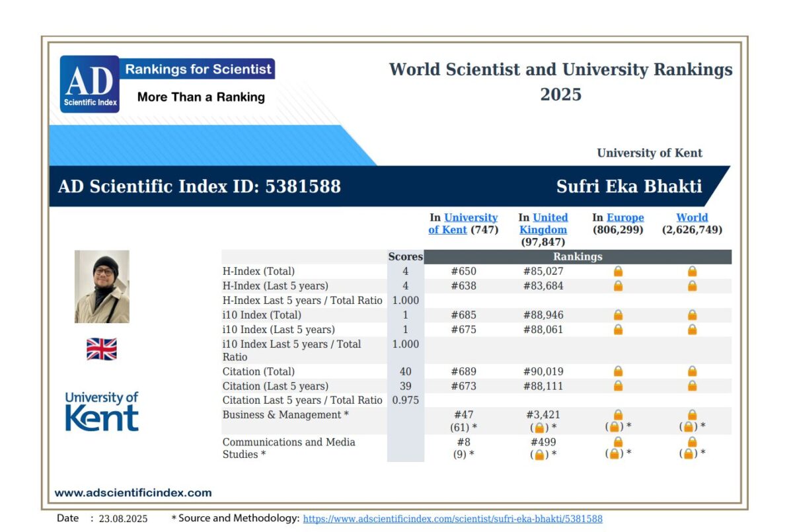This screenshot has height=532, width=793.
Task: Click Europe lock icon in i10 Index (Total) row
Action: pyautogui.click(x=618, y=315)
